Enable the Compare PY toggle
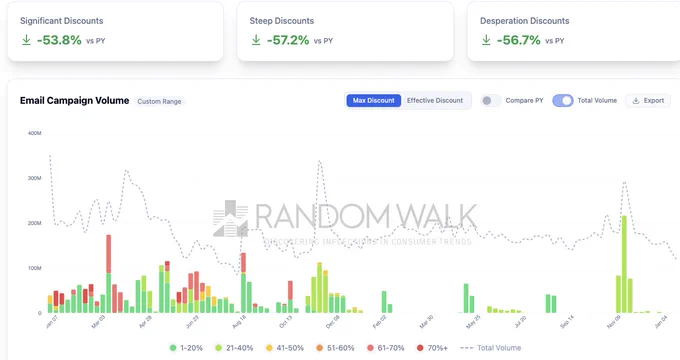 490,101
